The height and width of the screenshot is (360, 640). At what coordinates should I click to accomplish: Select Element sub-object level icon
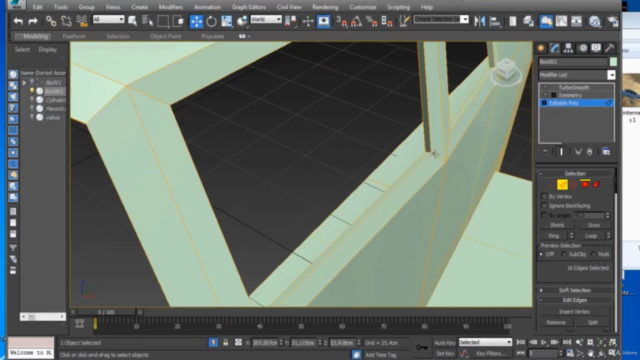[596, 184]
